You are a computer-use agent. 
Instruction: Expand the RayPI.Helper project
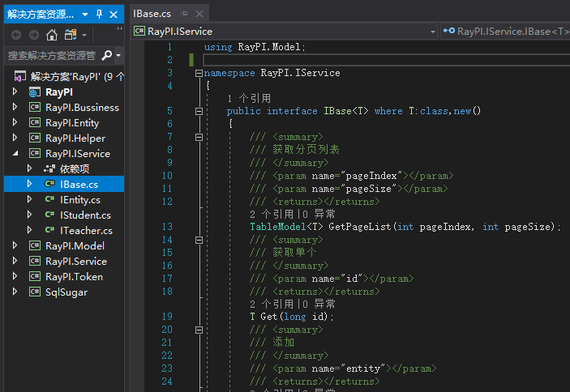point(15,138)
